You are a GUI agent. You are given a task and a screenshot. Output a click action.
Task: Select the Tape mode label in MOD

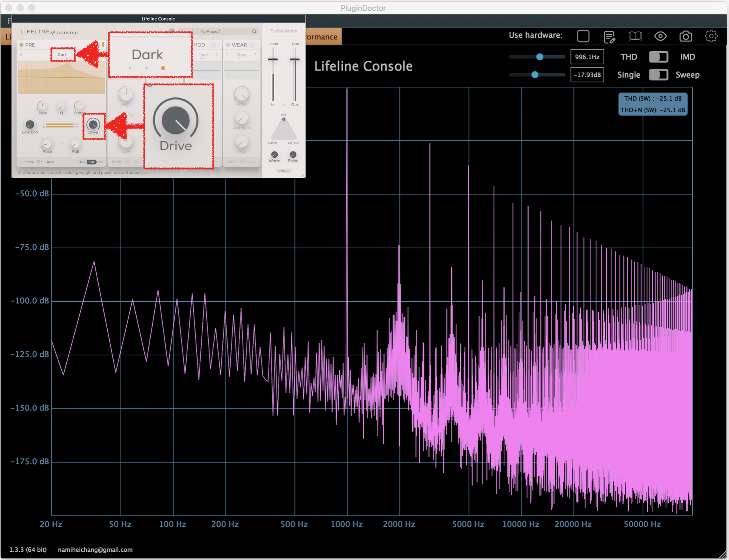(x=203, y=54)
